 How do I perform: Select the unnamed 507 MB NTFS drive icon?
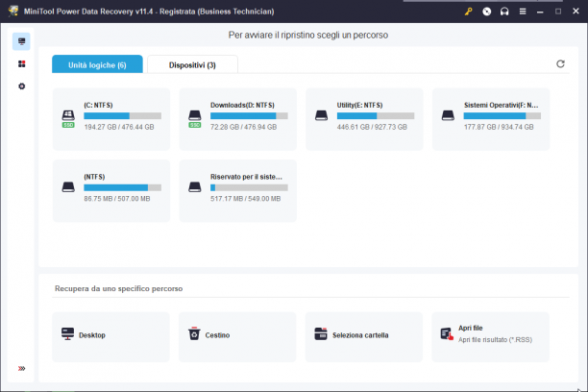68,187
